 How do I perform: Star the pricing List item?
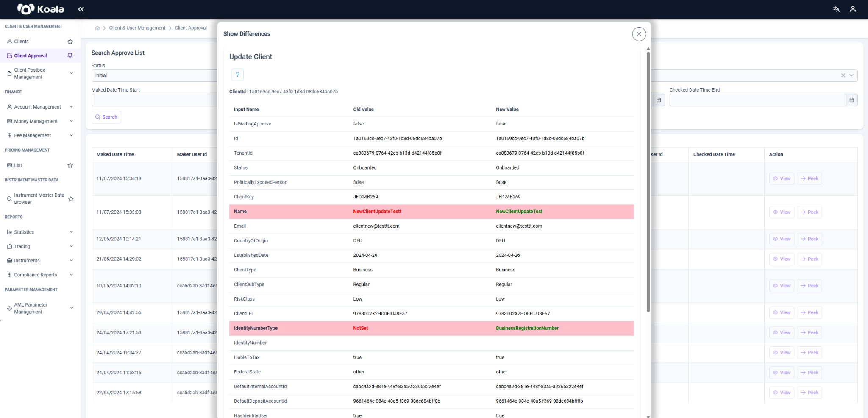70,165
